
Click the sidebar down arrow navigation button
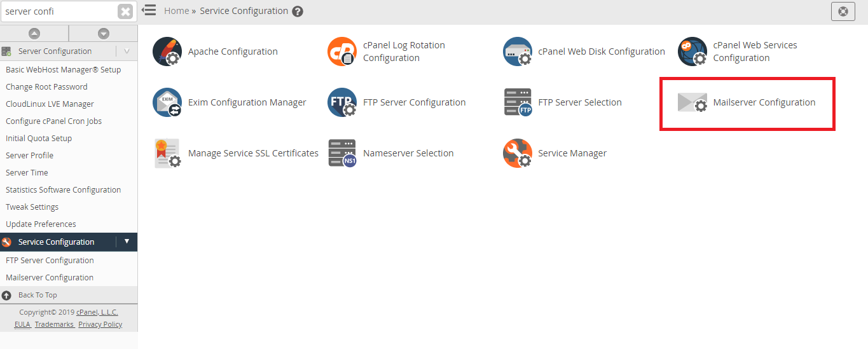[104, 34]
